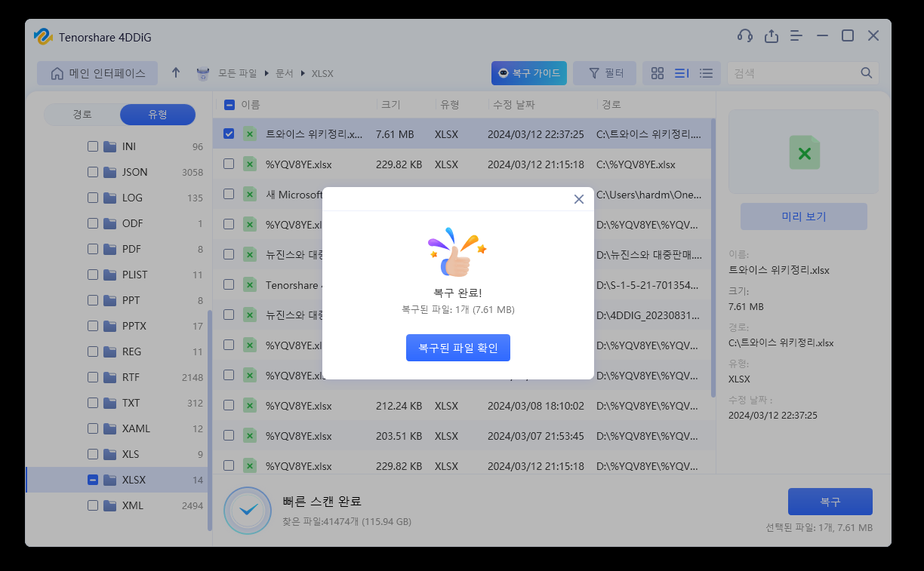Click Excel icon of 트와이스 위키정리 file

coord(249,134)
